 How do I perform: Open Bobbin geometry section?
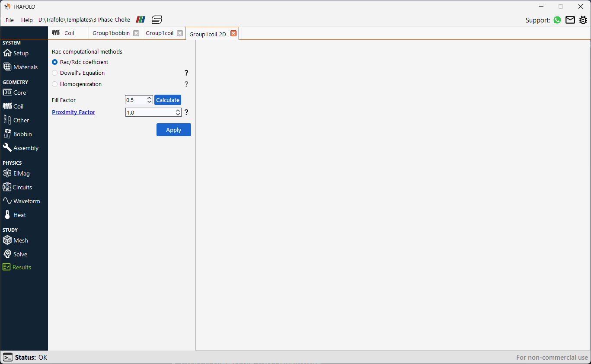point(17,134)
